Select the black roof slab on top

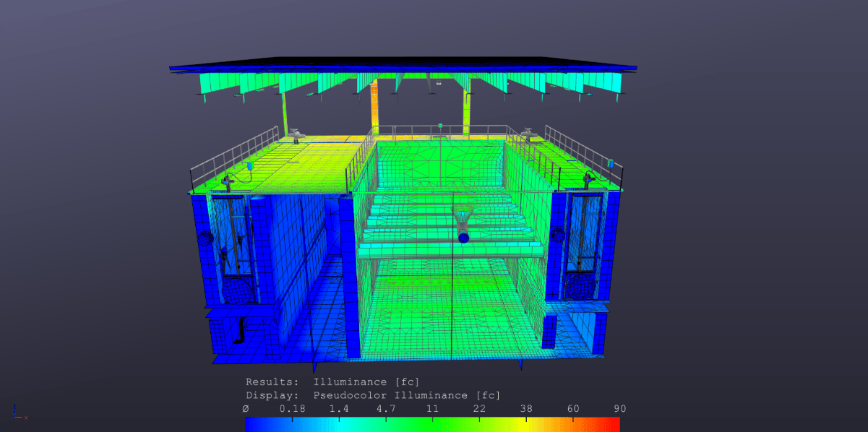pos(403,64)
